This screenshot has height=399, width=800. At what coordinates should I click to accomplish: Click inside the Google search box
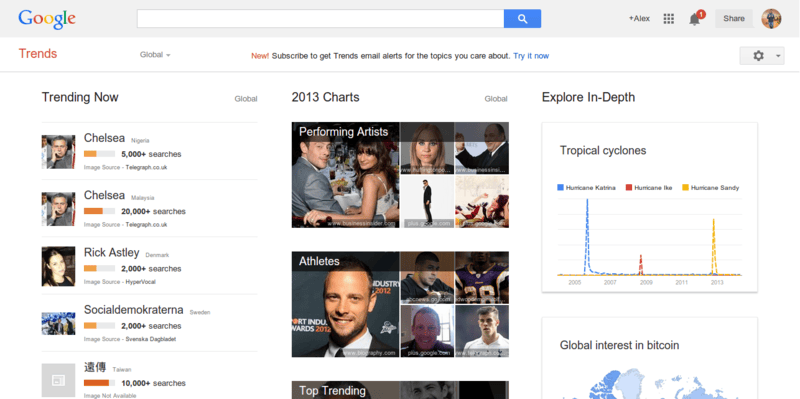(320, 18)
